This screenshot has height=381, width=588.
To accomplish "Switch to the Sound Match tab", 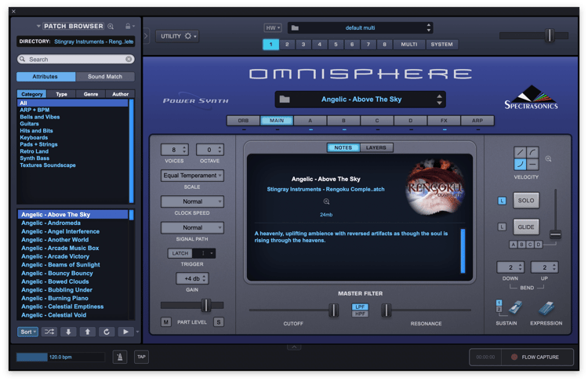I will click(105, 77).
